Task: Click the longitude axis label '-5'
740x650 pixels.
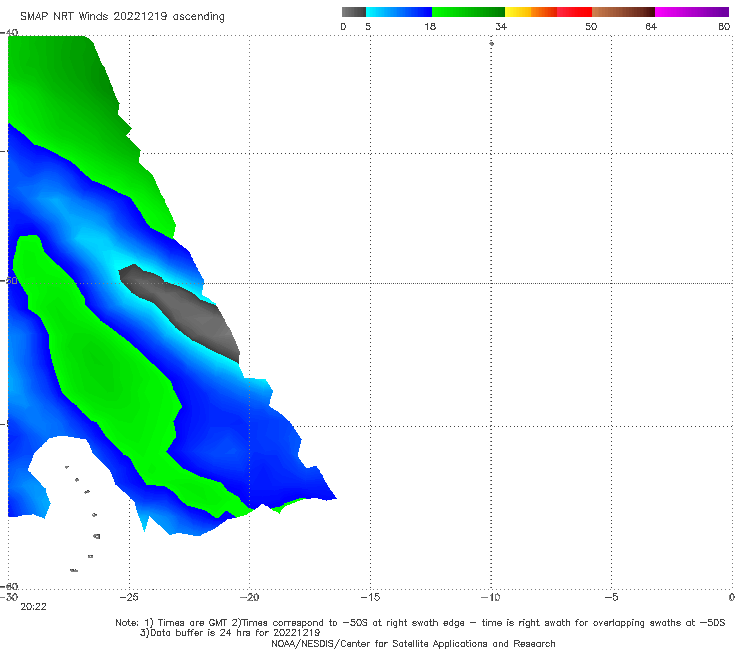Action: 611,597
